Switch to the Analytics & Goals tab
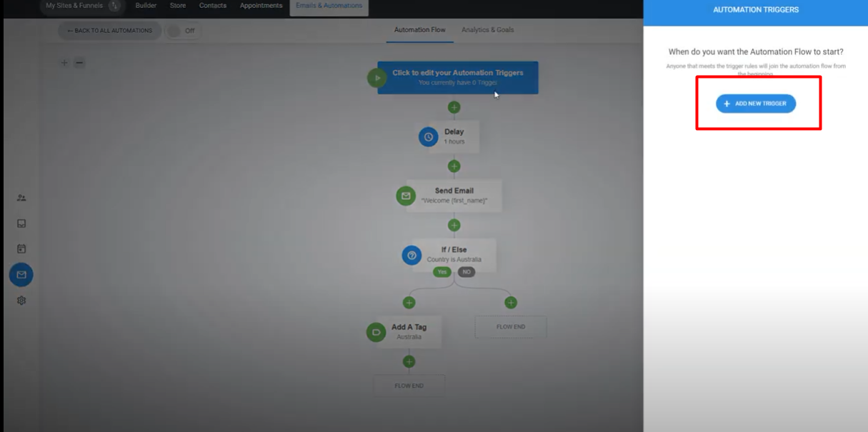This screenshot has height=432, width=868. point(487,30)
